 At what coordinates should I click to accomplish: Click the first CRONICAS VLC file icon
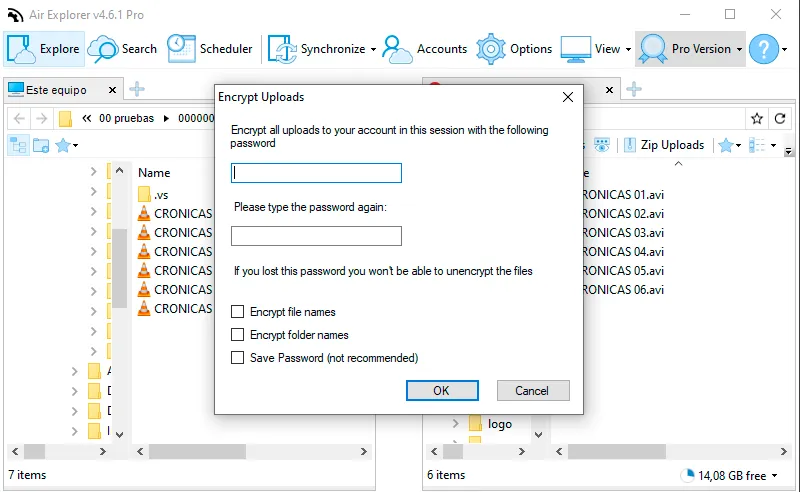pyautogui.click(x=144, y=213)
